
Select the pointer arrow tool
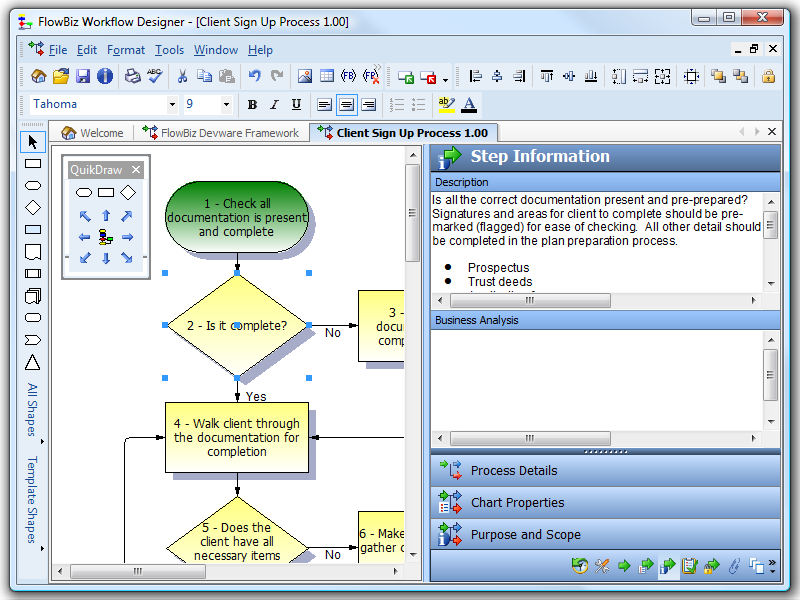(x=33, y=142)
